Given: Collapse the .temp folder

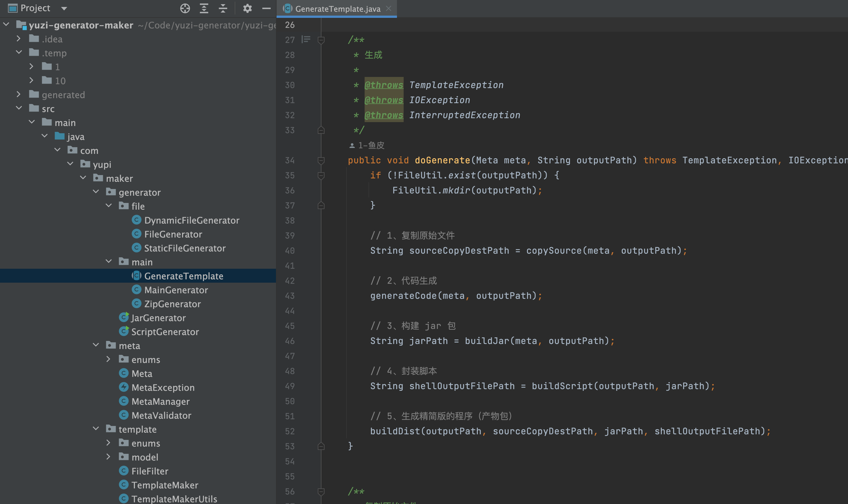Looking at the screenshot, I should 19,53.
